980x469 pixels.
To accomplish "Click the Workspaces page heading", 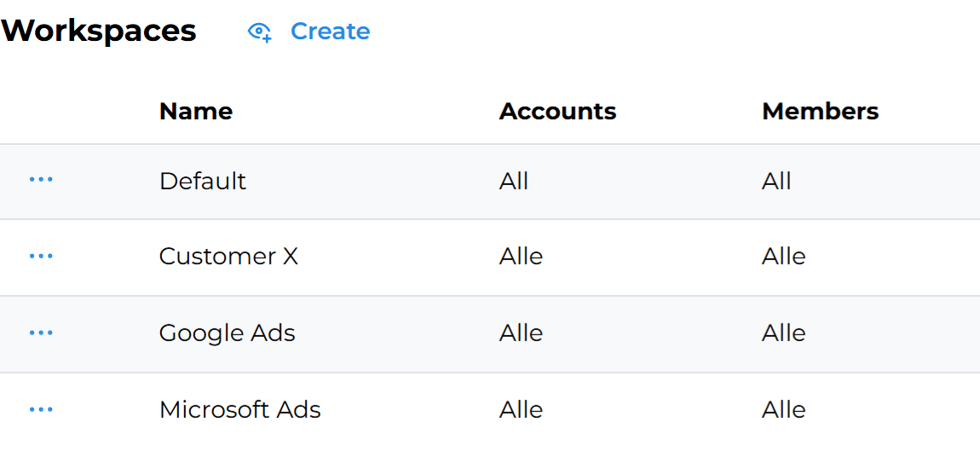I will (99, 32).
